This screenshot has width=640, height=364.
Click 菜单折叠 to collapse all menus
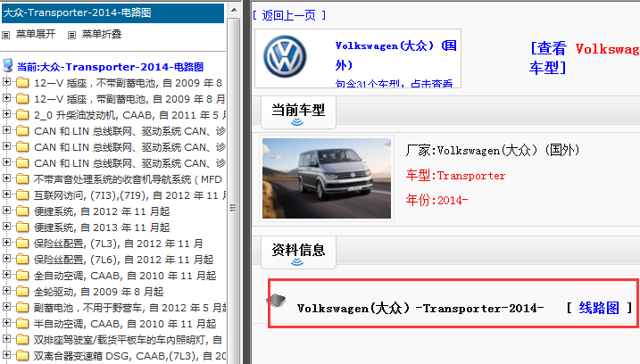102,34
